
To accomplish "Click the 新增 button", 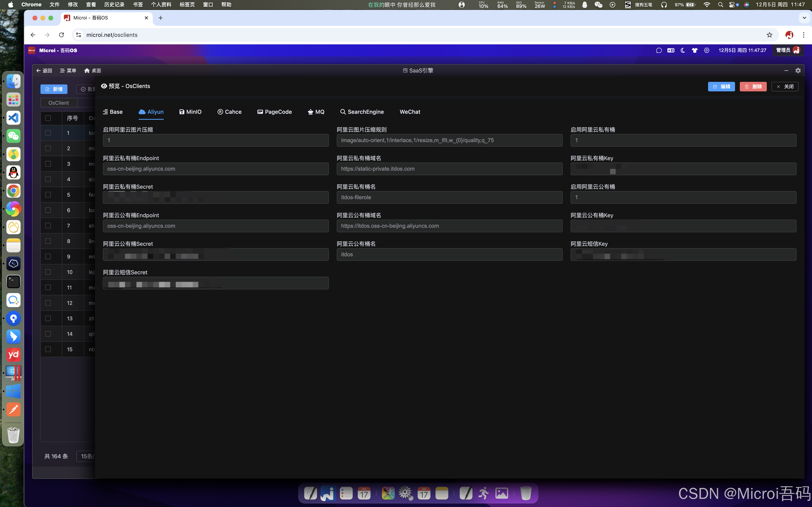I will tap(54, 89).
